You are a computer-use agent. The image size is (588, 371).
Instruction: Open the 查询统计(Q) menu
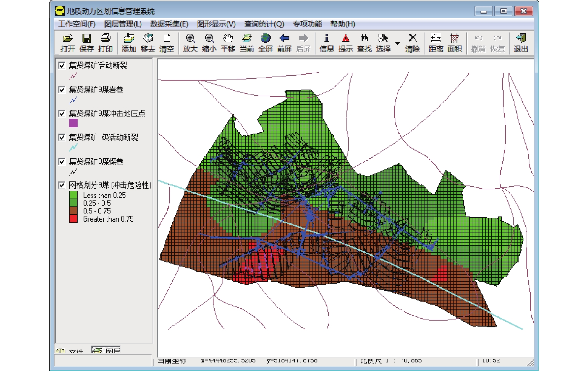264,24
